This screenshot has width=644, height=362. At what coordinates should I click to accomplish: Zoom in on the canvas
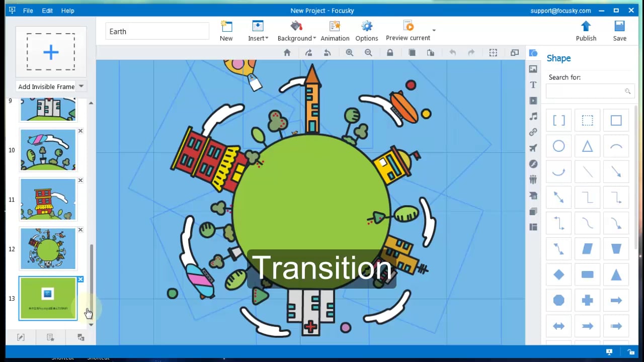(x=350, y=53)
